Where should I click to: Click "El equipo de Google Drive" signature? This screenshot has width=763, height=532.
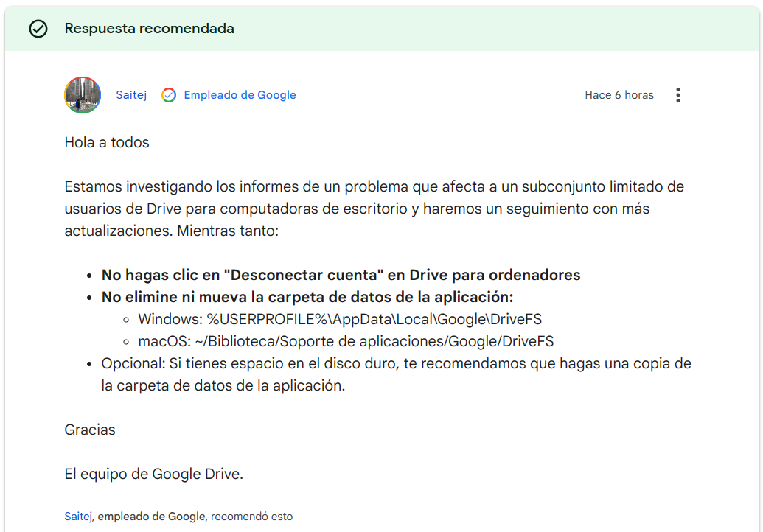pyautogui.click(x=153, y=474)
